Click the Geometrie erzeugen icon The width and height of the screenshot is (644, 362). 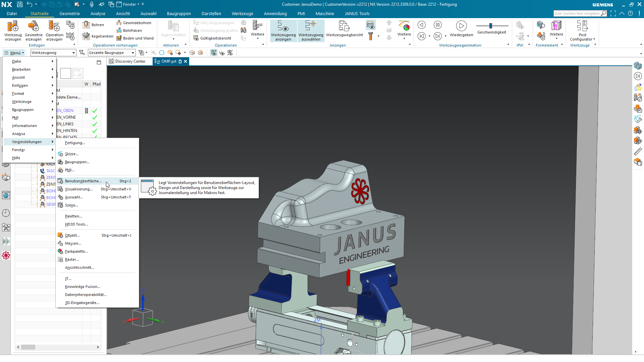pyautogui.click(x=34, y=31)
